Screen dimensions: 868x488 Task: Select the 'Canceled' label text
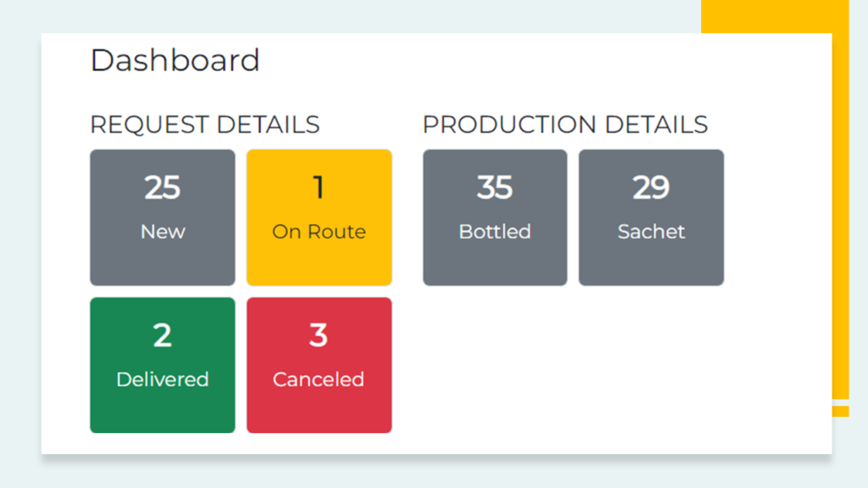click(319, 380)
